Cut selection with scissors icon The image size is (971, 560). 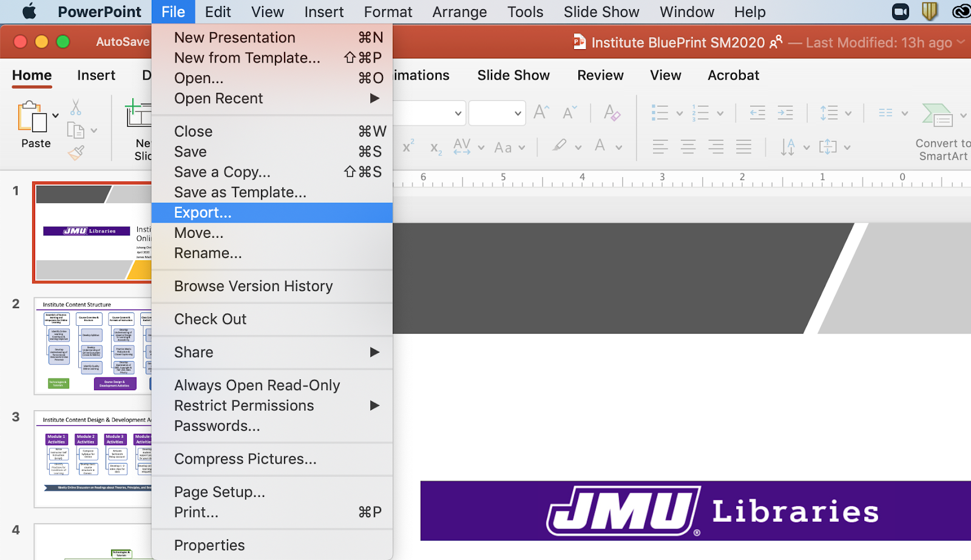[75, 107]
